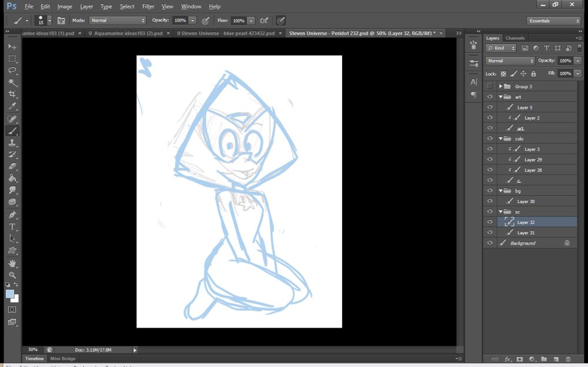
Task: Select the Eraser tool
Action: pos(12,166)
